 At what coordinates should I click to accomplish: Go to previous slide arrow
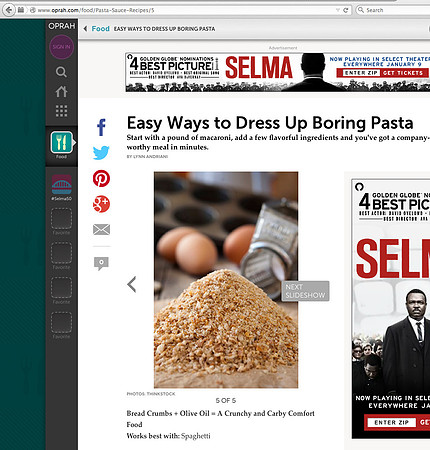tap(132, 284)
